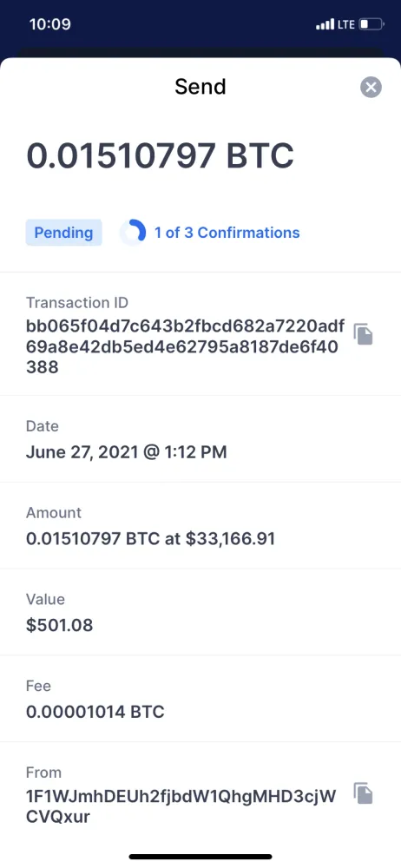
Task: Tap the Value label
Action: pyautogui.click(x=45, y=600)
